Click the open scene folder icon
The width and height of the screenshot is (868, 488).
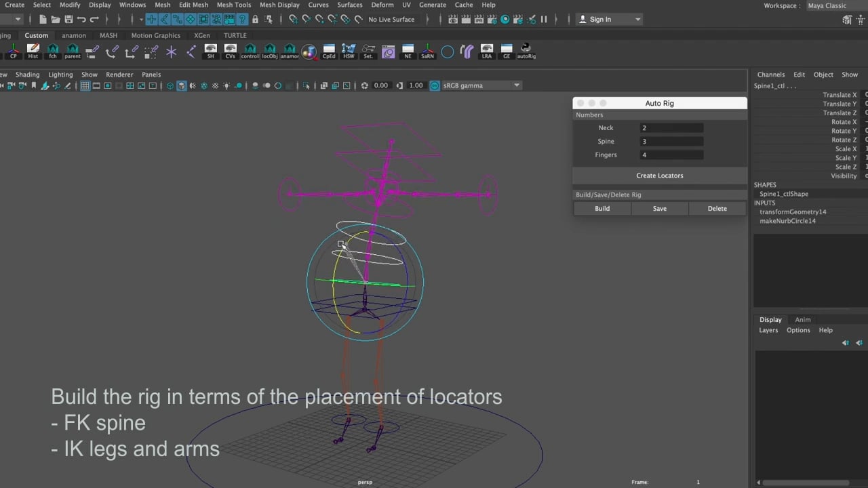[56, 19]
